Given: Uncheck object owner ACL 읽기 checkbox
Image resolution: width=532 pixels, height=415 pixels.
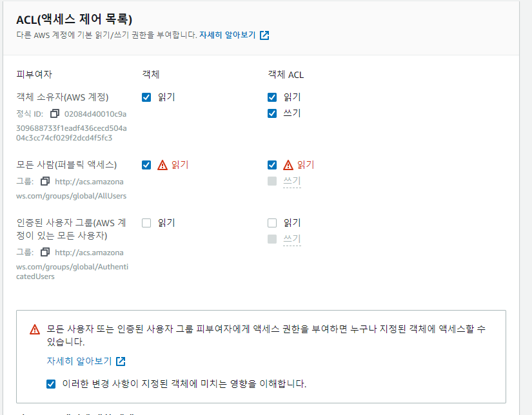Looking at the screenshot, I should [272, 97].
